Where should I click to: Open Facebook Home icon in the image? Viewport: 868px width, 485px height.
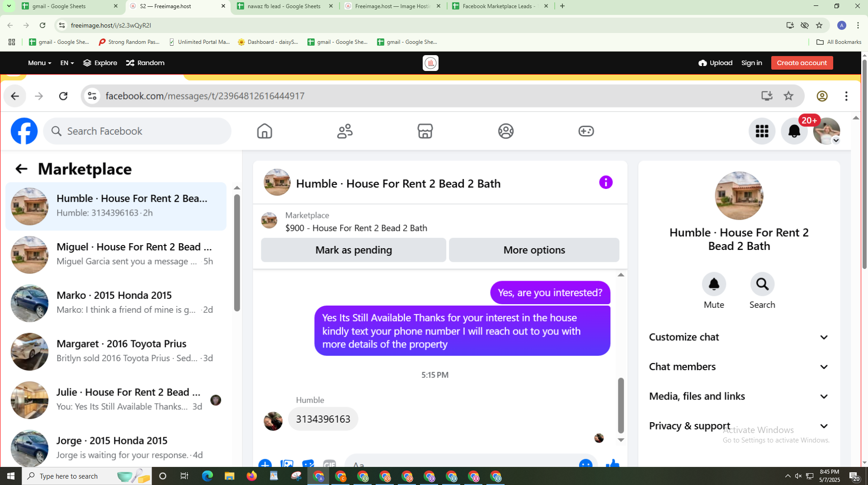[264, 131]
